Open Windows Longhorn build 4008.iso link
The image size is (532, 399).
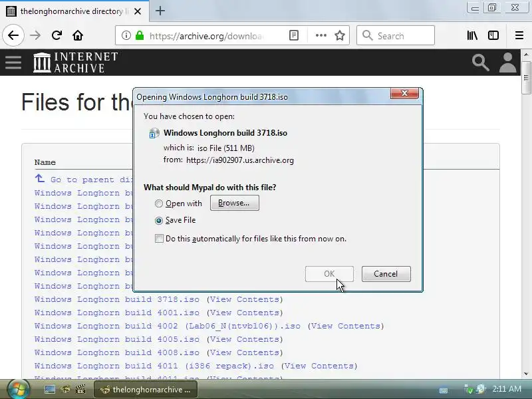click(117, 352)
